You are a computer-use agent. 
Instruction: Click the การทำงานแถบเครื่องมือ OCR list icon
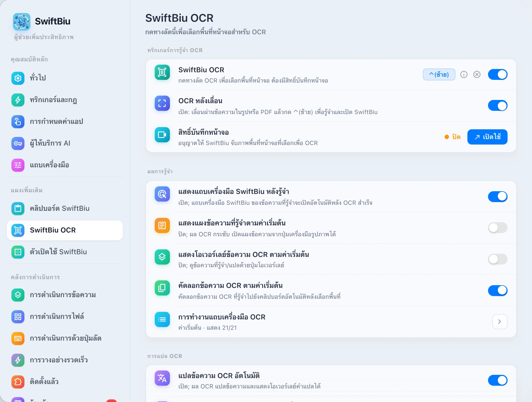(162, 319)
